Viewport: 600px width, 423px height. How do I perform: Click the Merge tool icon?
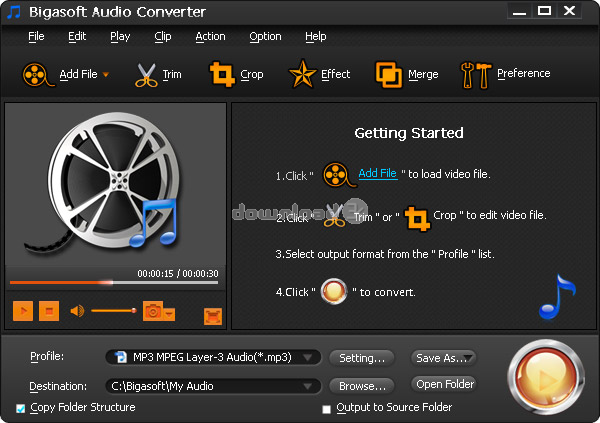389,74
